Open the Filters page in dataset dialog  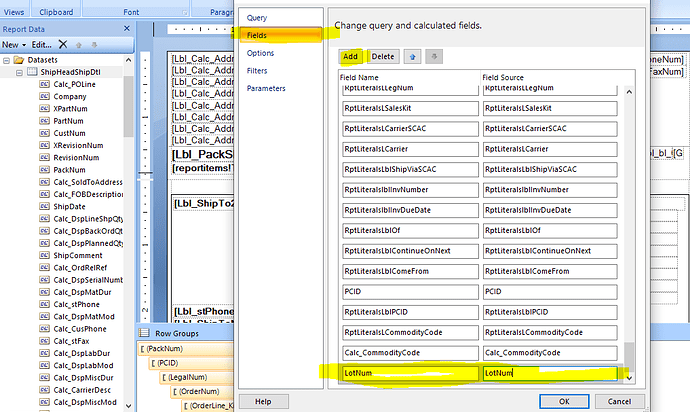tap(257, 70)
